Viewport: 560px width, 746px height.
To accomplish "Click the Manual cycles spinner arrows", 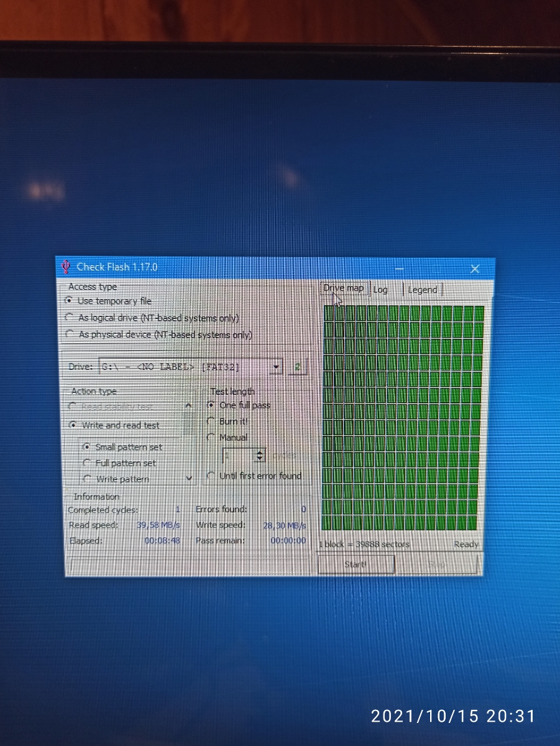I will pyautogui.click(x=260, y=456).
